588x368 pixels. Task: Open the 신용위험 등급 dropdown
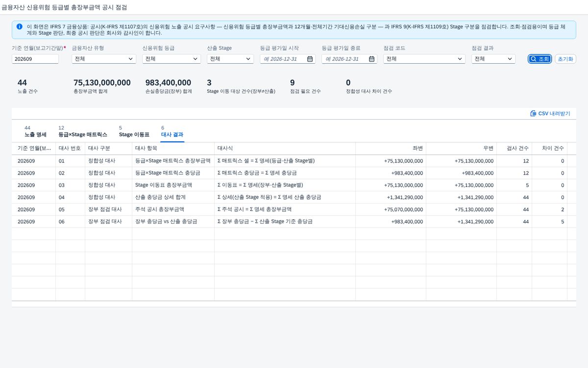click(171, 59)
